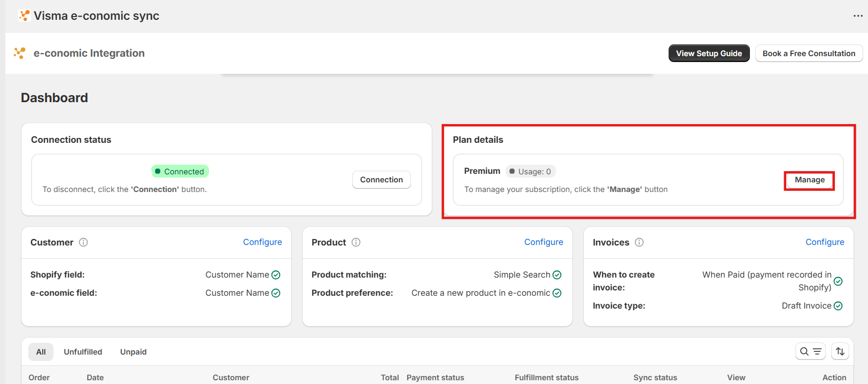This screenshot has width=868, height=384.
Task: Configure the Product settings
Action: tap(544, 242)
